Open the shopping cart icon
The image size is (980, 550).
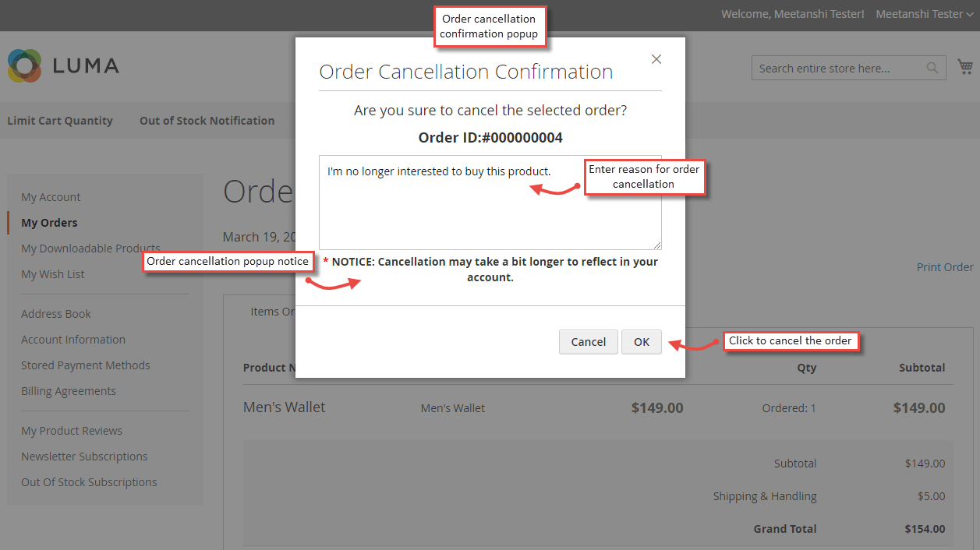[965, 67]
